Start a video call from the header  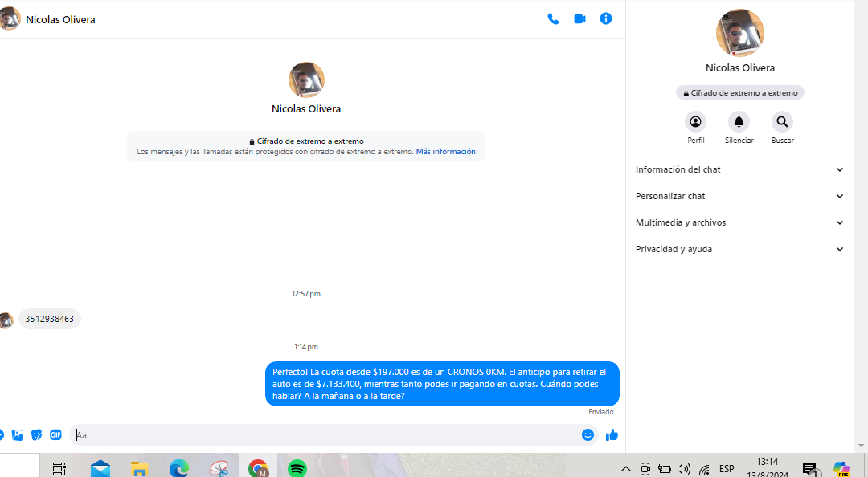(579, 18)
